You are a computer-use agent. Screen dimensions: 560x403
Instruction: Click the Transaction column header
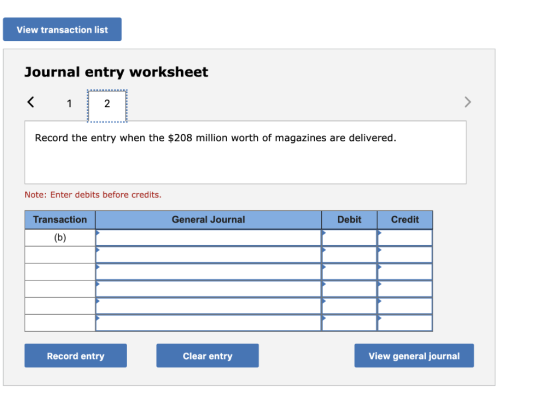click(60, 220)
